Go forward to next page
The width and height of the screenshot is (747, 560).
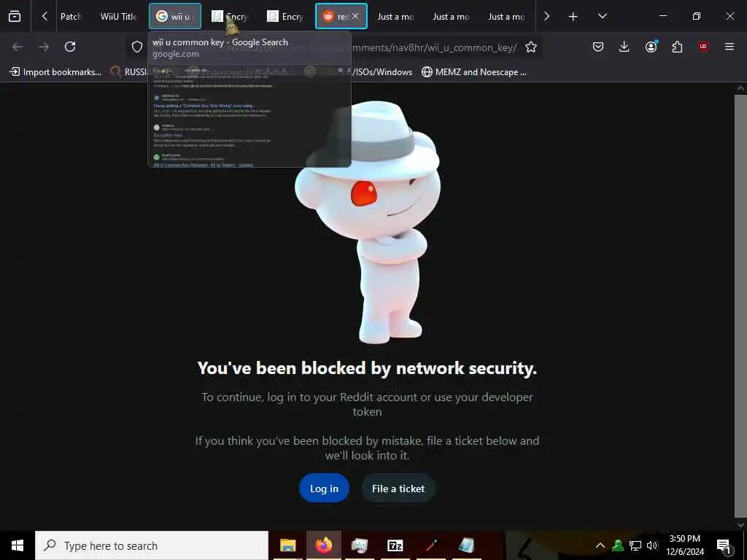coord(44,47)
